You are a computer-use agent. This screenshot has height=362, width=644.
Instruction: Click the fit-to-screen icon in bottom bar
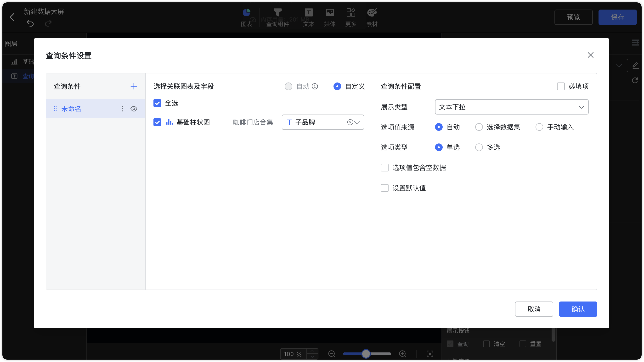coord(430,354)
